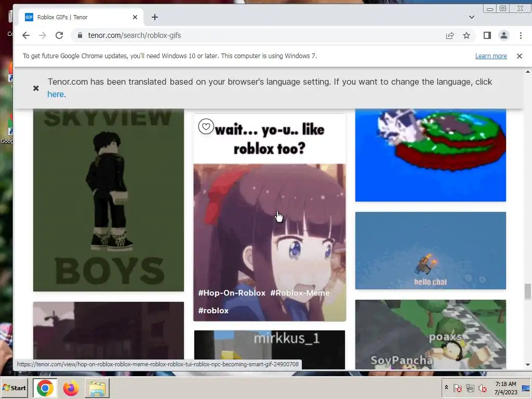Open the #Roblox-Meme tag
532x399 pixels.
tap(300, 293)
